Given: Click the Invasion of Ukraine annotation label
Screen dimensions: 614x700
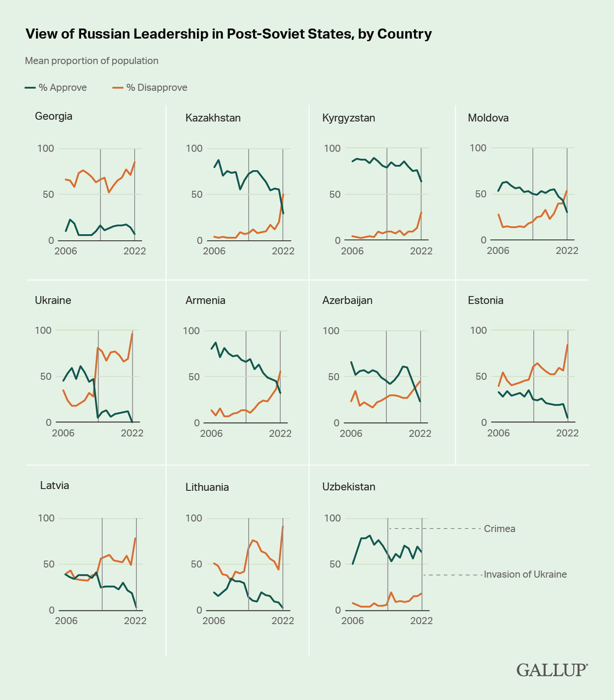Looking at the screenshot, I should click(525, 575).
